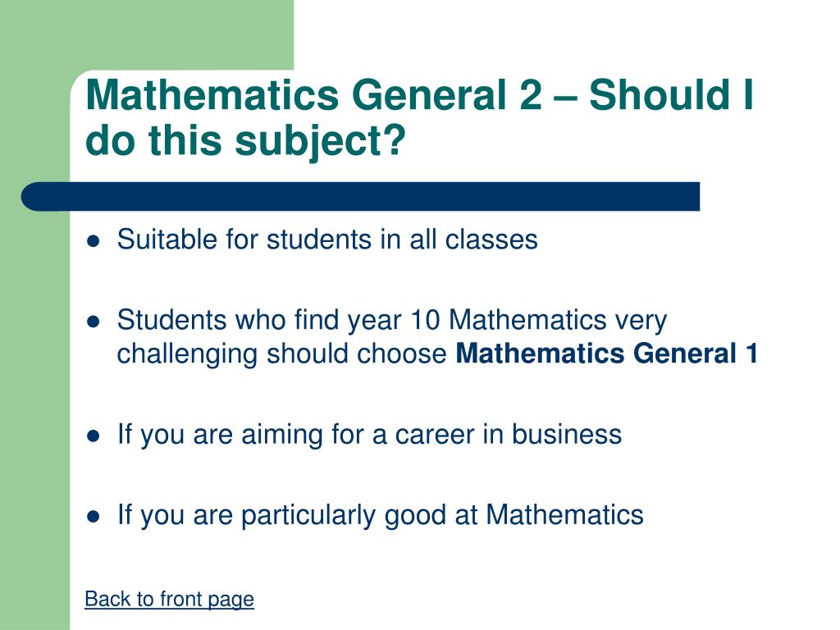Click the word 'Mathematics' in last bullet
This screenshot has width=840, height=630.
(564, 515)
